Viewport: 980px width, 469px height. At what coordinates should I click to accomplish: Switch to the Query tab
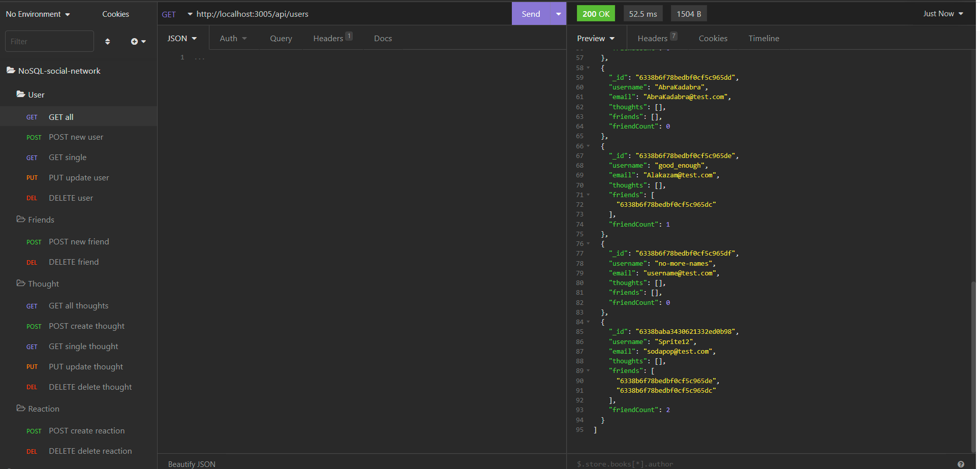click(x=281, y=38)
